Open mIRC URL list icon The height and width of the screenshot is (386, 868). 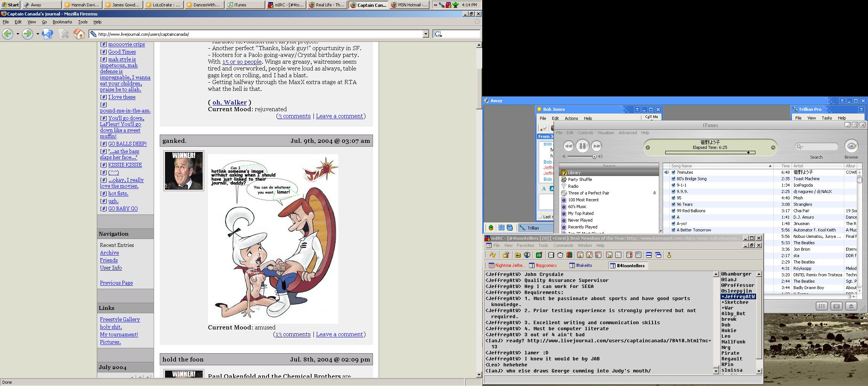(638, 255)
